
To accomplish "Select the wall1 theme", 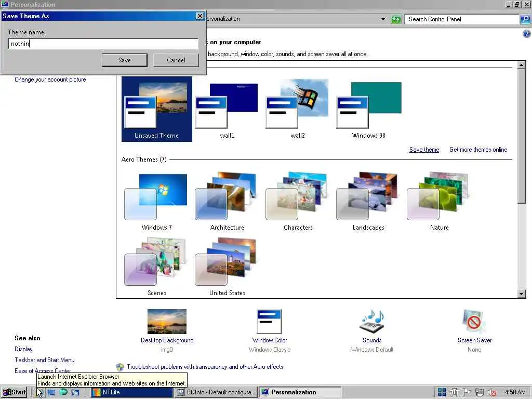I will pyautogui.click(x=227, y=110).
